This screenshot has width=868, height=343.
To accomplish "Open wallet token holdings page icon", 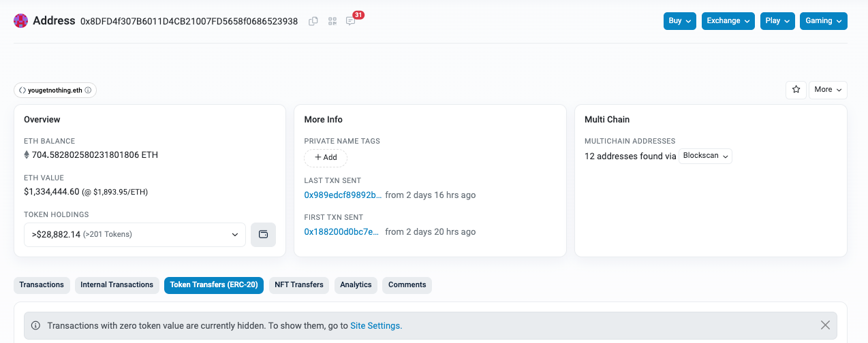I will point(264,235).
